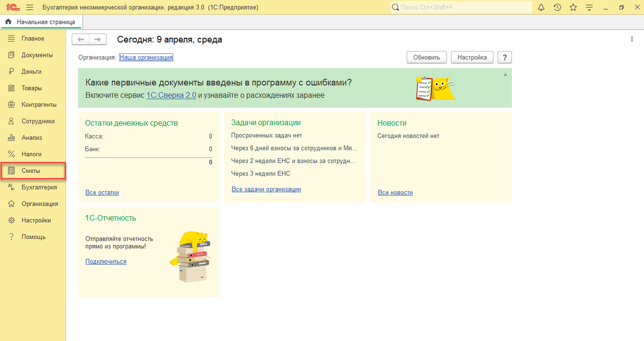
Task: Click the Товары section icon
Action: coord(11,88)
